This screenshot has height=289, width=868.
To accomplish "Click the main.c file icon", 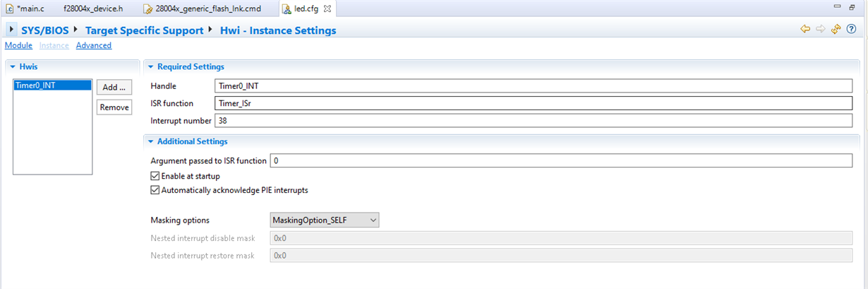I will coord(10,8).
